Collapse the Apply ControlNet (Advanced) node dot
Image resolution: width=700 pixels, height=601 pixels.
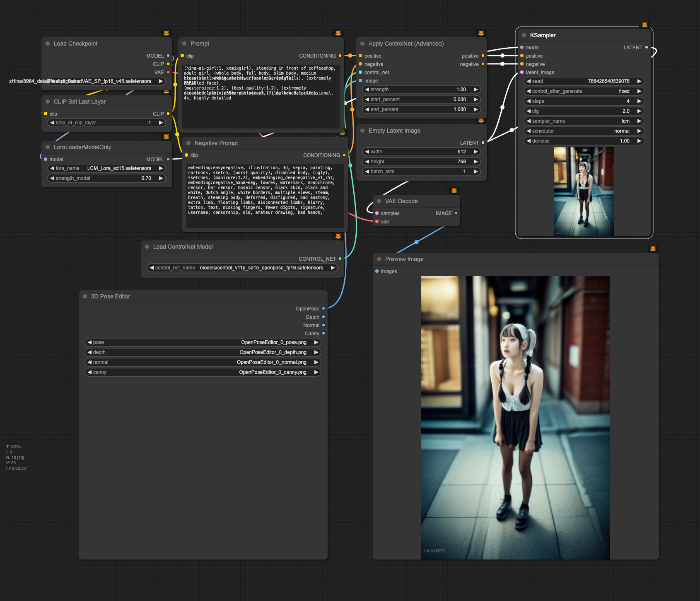[362, 44]
